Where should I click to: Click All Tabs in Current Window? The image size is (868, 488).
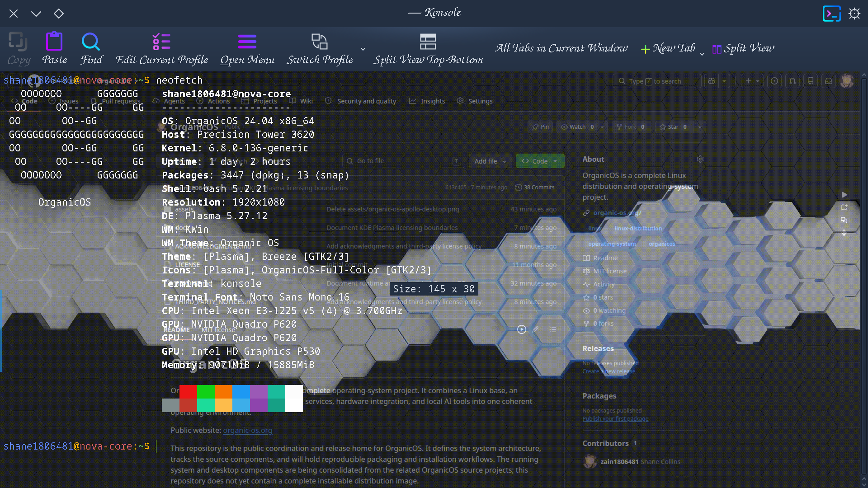(561, 48)
